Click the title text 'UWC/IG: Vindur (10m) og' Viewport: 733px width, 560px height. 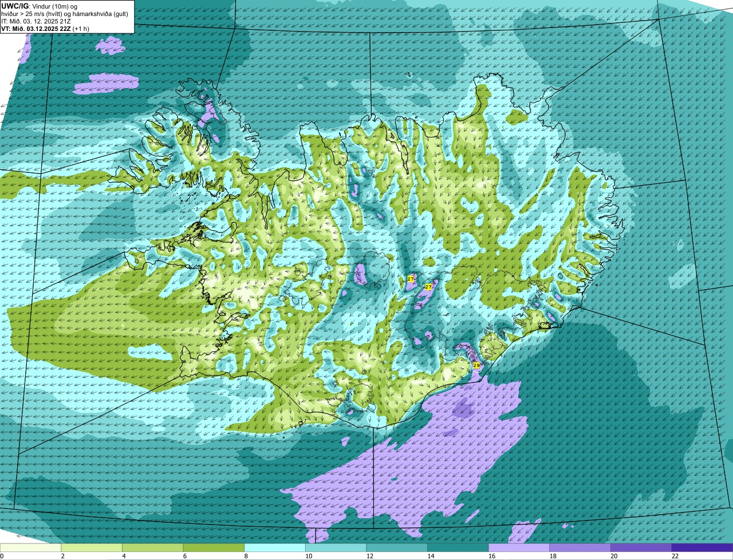coord(40,6)
